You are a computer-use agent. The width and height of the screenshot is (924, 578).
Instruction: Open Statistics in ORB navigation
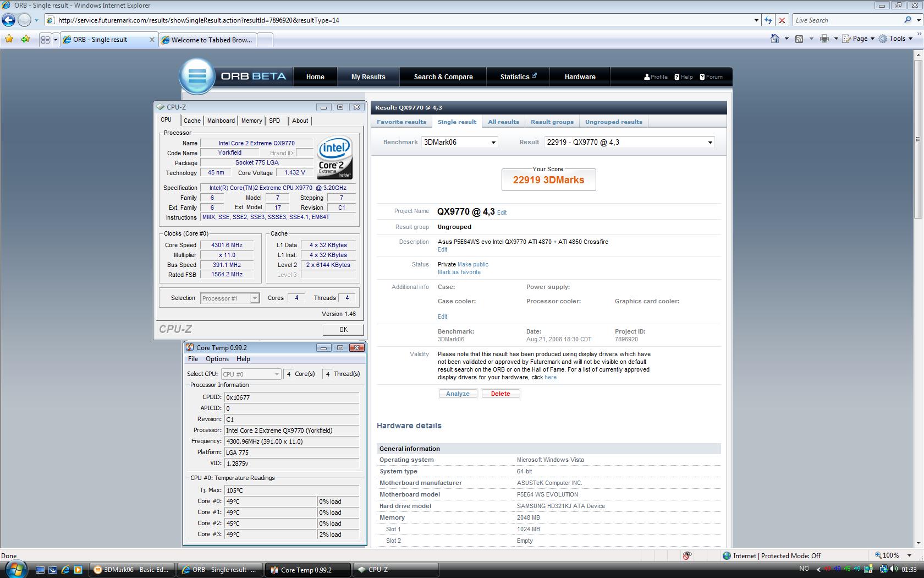pyautogui.click(x=518, y=77)
